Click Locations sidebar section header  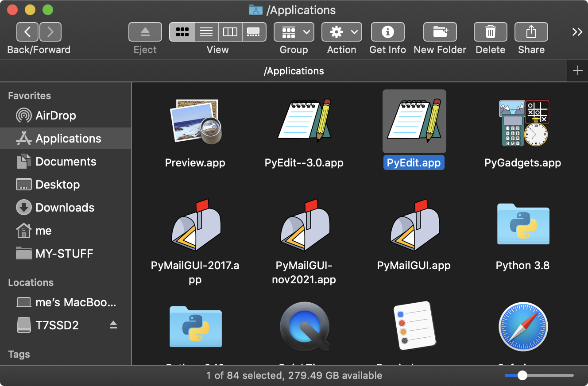[x=31, y=282]
